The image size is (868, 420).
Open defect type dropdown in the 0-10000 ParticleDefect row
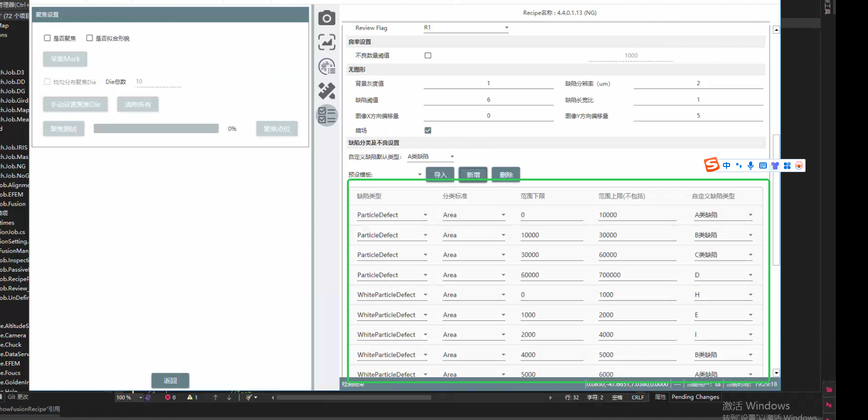[392, 215]
